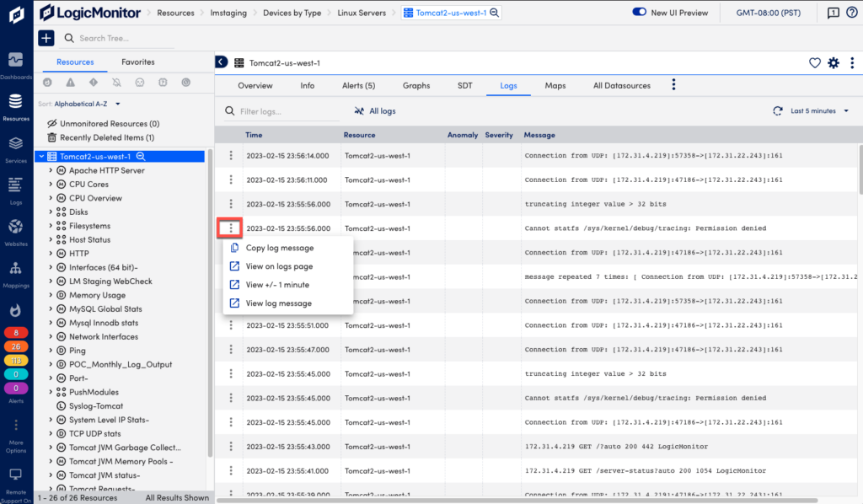Viewport: 863px width, 504px height.
Task: Click the lmstaging breadcrumb
Action: [228, 13]
